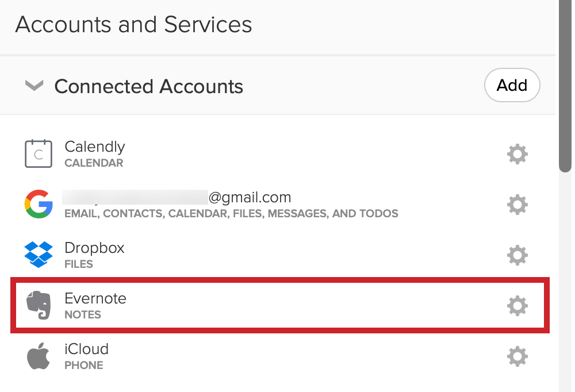Click the Evernote elephant icon
Screen dimensions: 575x392
coord(39,305)
